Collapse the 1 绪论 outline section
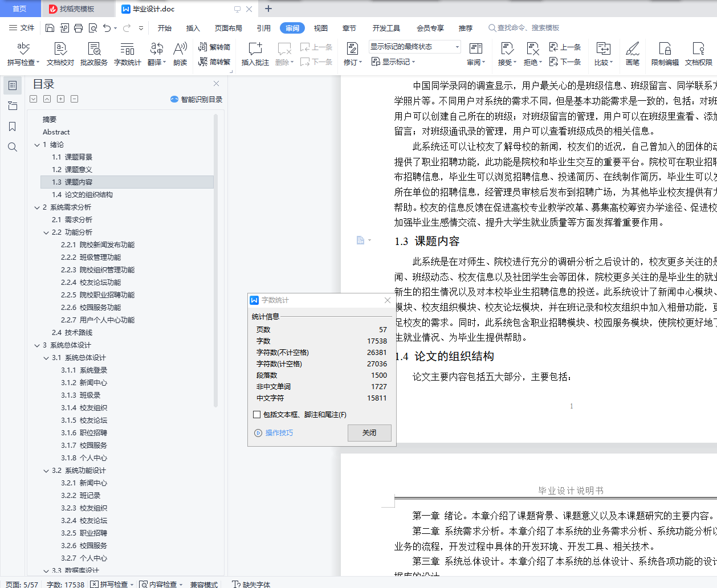 37,145
